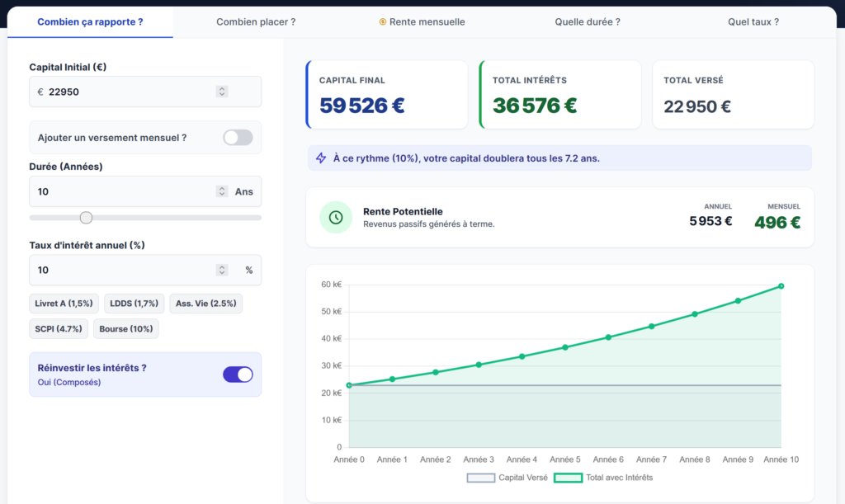Click the annual rente value 5 953 €
845x504 pixels.
[x=710, y=221]
